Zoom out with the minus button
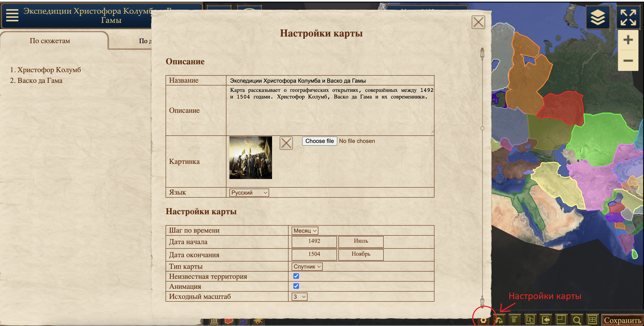 coord(628,61)
